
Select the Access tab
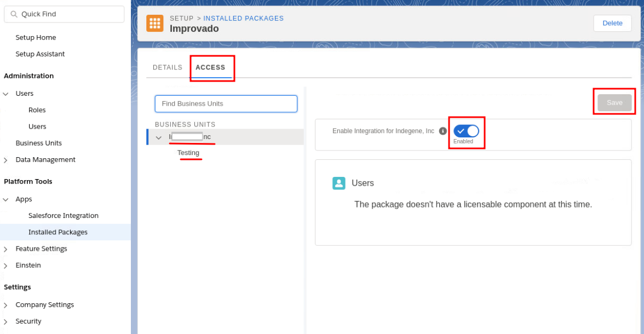click(210, 67)
